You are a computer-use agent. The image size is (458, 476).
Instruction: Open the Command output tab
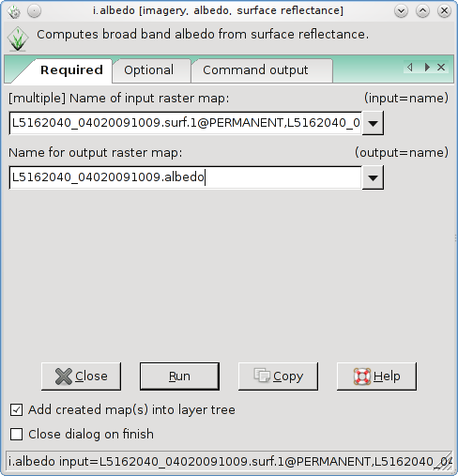(255, 70)
